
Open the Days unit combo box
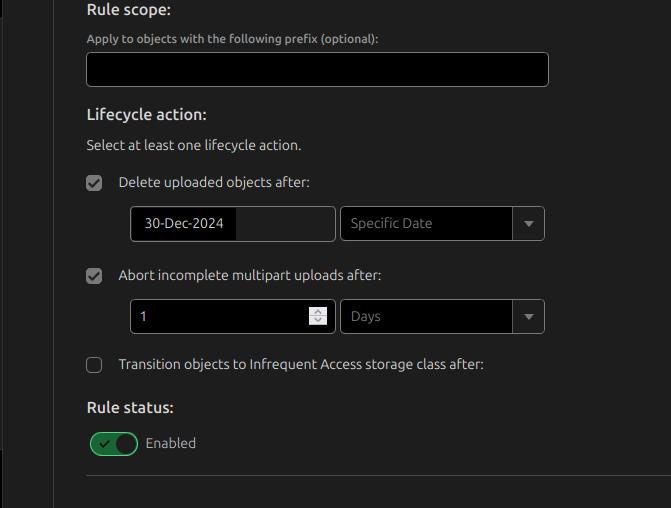pyautogui.click(x=427, y=316)
